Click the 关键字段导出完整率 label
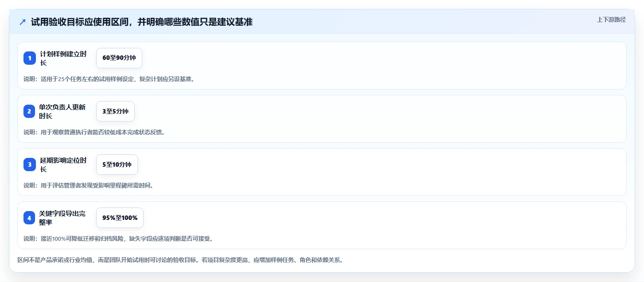Screen dimensions: 644x282 point(62,218)
